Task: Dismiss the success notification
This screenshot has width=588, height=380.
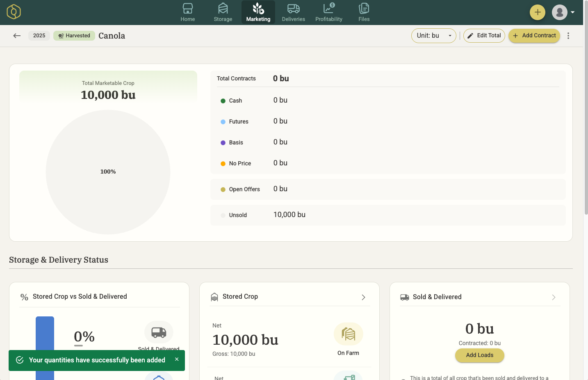Action: 177,359
